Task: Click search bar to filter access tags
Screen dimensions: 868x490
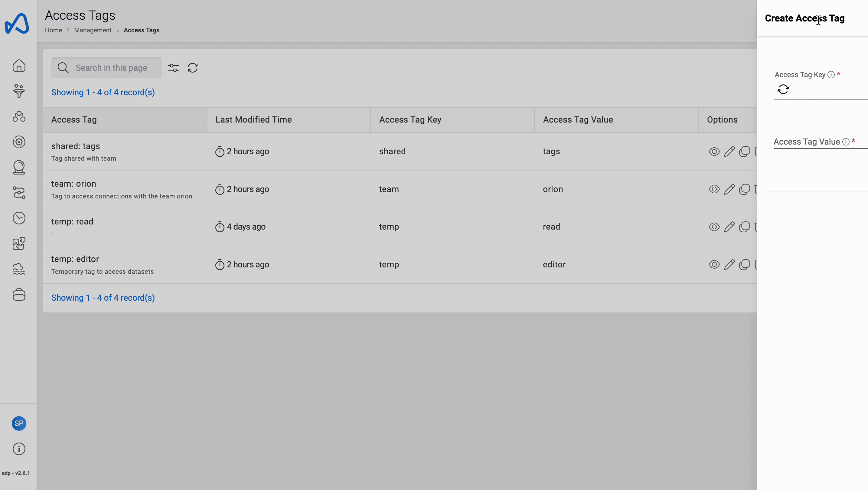Action: click(x=106, y=67)
